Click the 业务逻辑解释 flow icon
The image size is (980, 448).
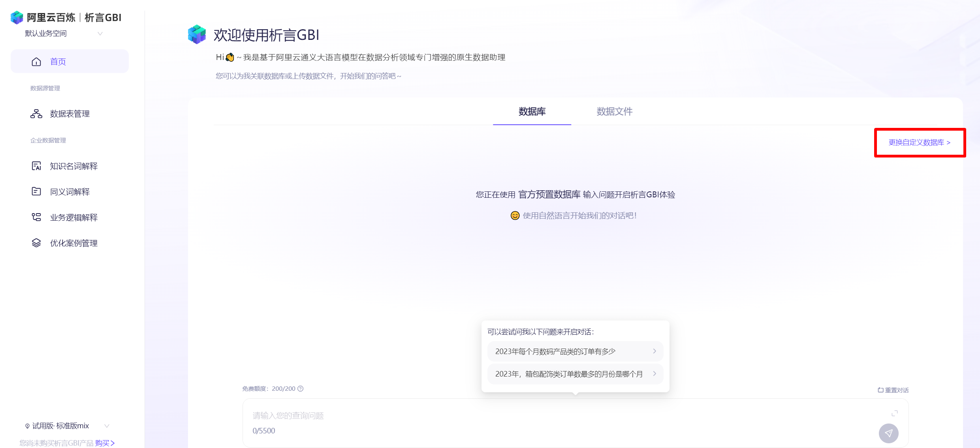tap(36, 217)
